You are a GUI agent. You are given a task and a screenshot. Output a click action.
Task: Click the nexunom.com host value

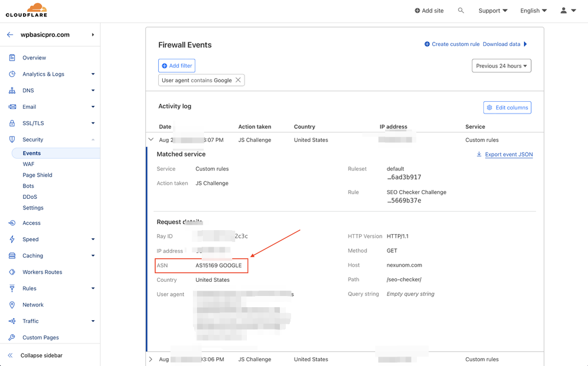pyautogui.click(x=405, y=265)
